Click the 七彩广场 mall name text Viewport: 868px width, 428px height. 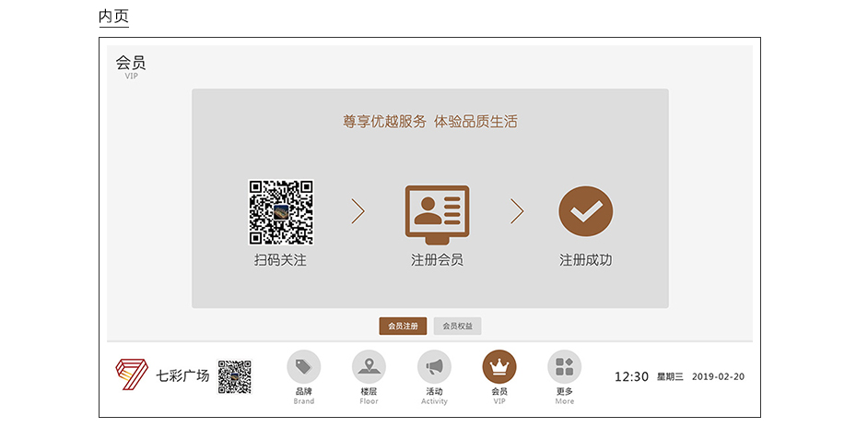click(x=182, y=375)
